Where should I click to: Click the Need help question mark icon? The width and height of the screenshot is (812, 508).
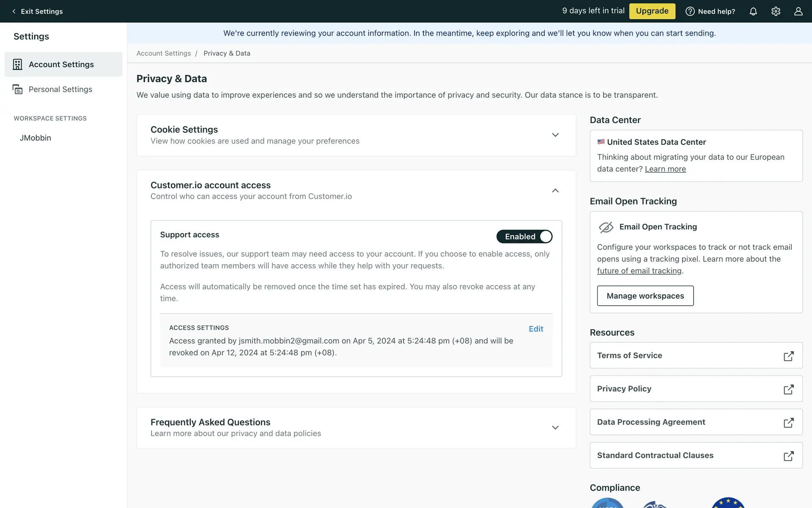[690, 11]
